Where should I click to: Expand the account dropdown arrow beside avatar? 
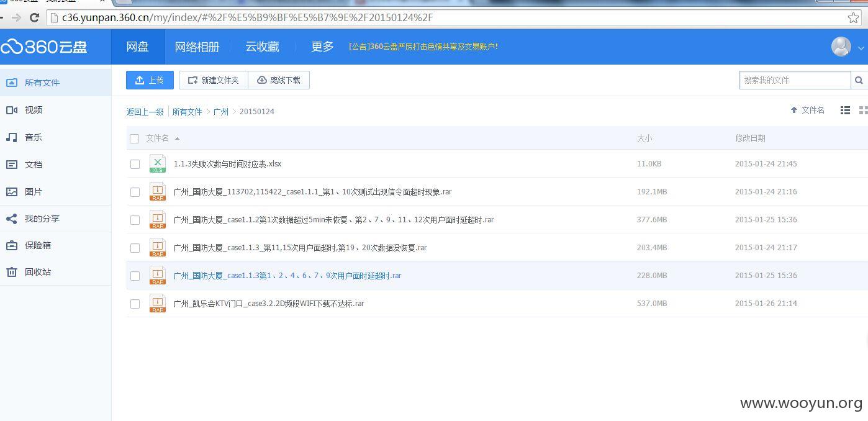pyautogui.click(x=861, y=47)
